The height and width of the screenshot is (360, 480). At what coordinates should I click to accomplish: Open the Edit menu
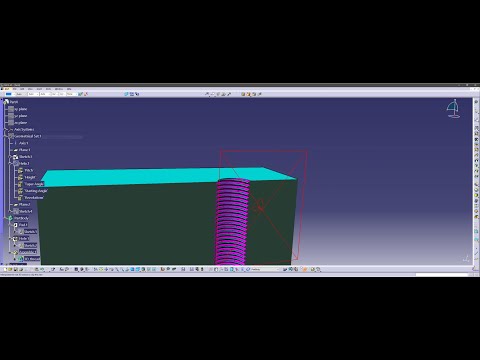22,89
